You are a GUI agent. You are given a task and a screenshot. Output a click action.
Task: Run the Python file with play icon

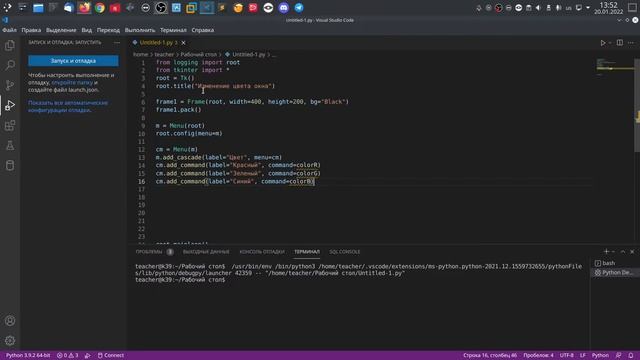pos(603,43)
